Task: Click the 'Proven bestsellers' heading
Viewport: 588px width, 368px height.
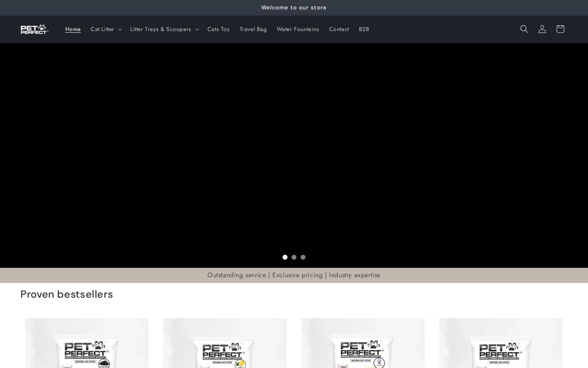Action: [67, 294]
